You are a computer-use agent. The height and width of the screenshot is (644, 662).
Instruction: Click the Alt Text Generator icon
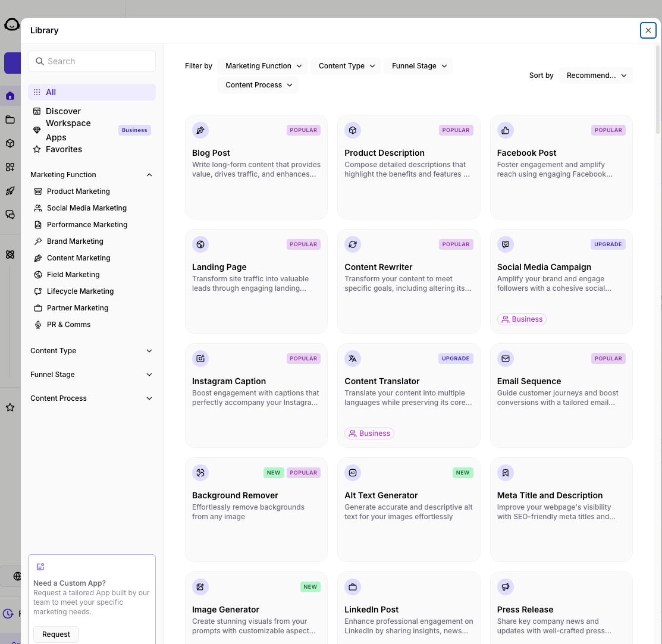pyautogui.click(x=353, y=473)
